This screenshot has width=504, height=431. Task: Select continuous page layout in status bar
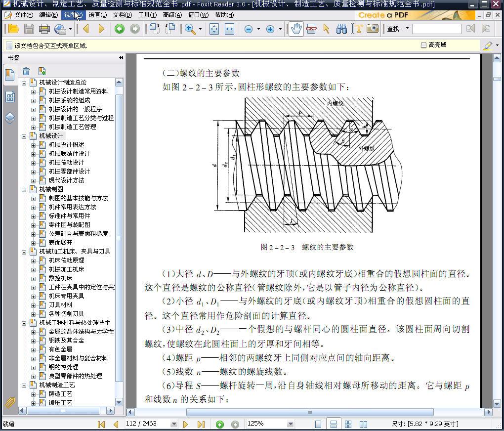[334, 424]
